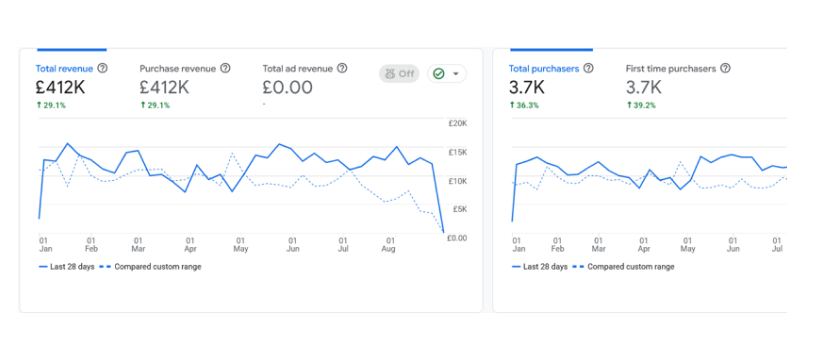Click the 29.1% change under Total revenue

tap(51, 105)
